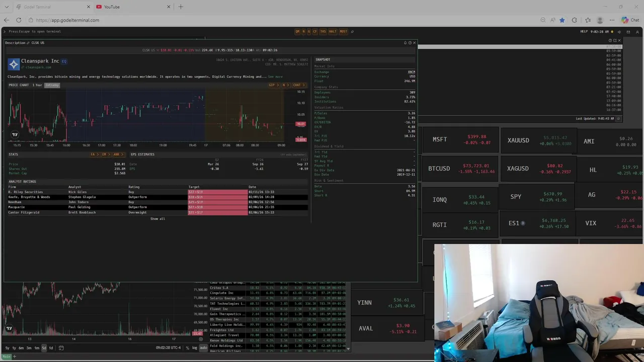Image resolution: width=644 pixels, height=362 pixels.
Task: Set bottom chart range to 1y
Action: (14, 348)
